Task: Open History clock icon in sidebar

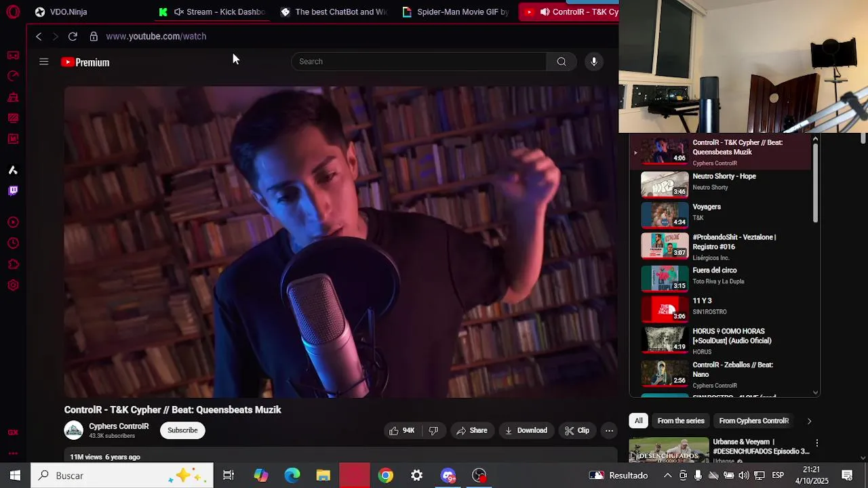Action: [13, 243]
